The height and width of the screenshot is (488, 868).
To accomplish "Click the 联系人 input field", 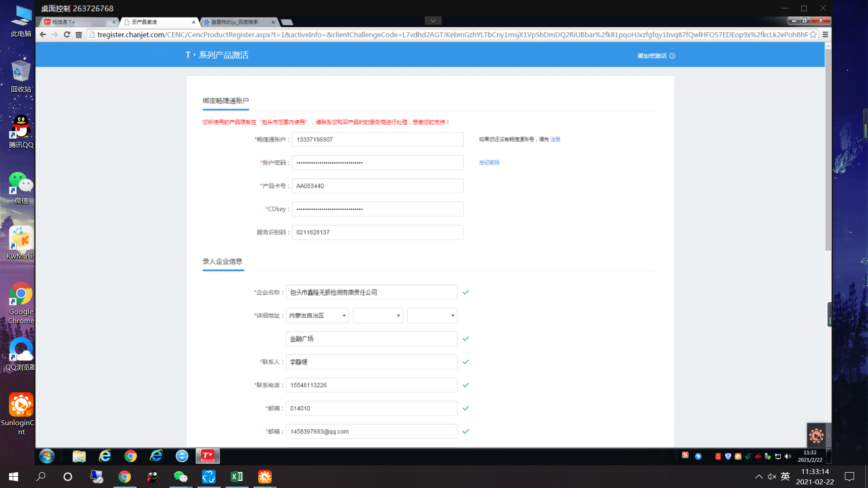I will click(371, 362).
